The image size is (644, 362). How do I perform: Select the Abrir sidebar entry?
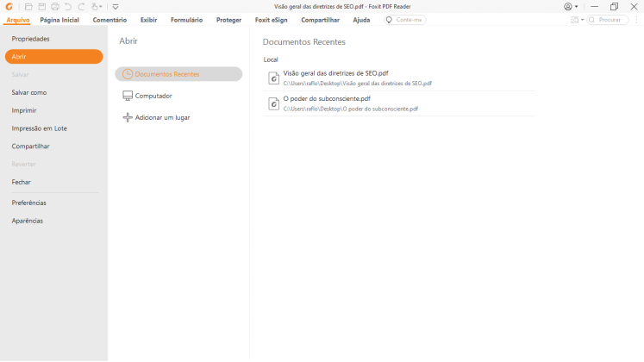pyautogui.click(x=53, y=57)
